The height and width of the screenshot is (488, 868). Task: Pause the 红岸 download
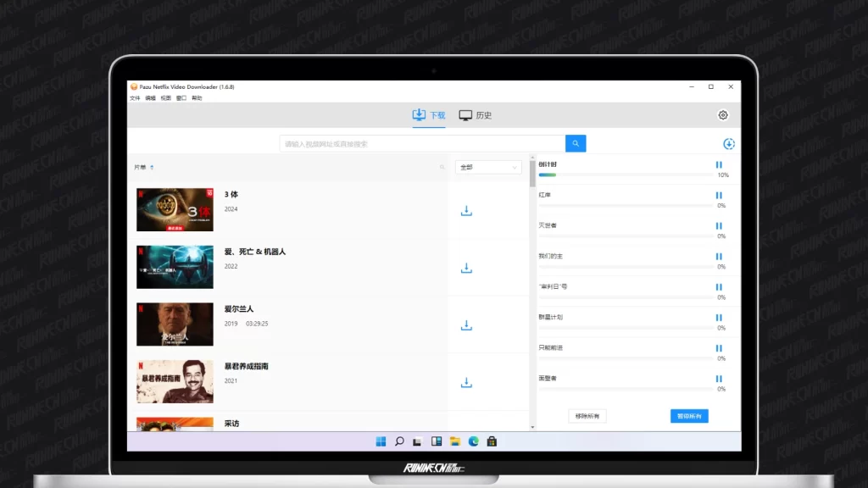pyautogui.click(x=719, y=196)
